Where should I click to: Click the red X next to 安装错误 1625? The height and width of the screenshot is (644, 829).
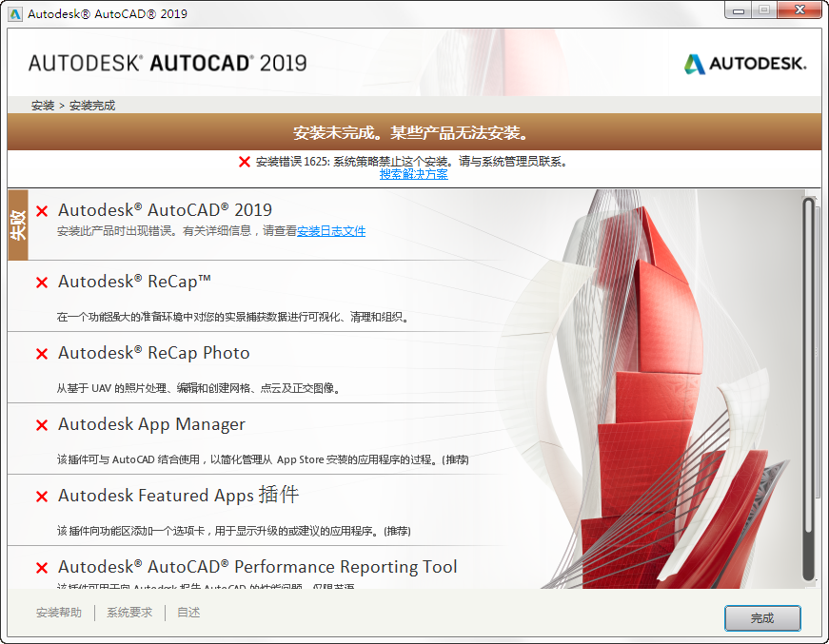click(245, 162)
